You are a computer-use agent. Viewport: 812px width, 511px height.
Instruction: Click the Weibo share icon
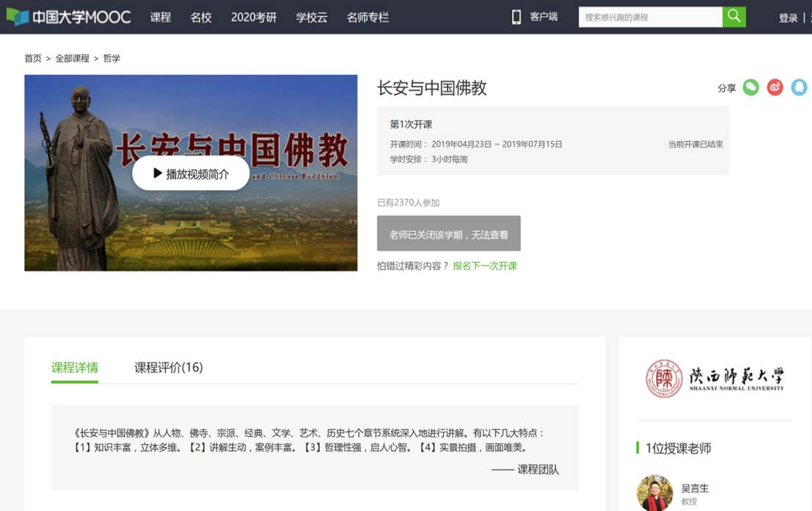775,87
